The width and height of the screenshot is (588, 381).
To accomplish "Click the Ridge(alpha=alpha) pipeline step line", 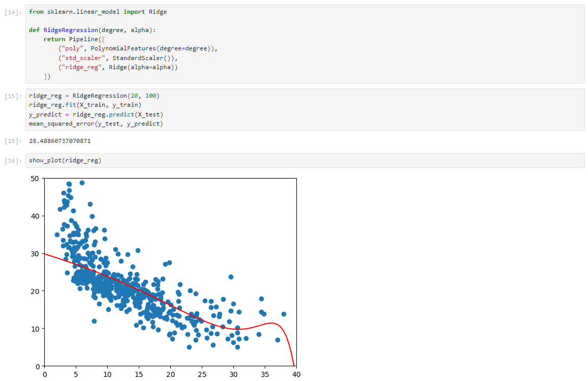I will tap(118, 67).
